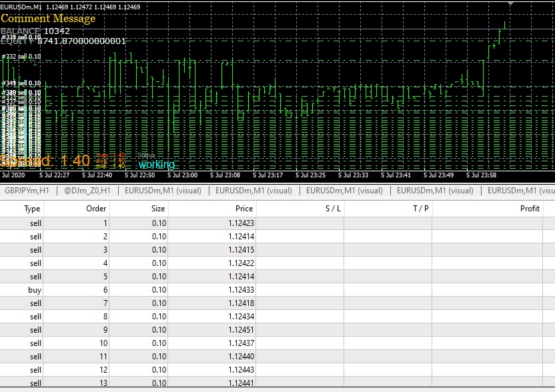
Task: Select order 9 row priced 1.12451
Action: [x=277, y=330]
